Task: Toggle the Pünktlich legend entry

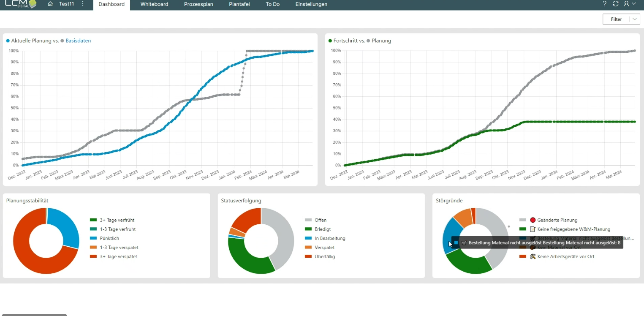Action: (x=109, y=238)
